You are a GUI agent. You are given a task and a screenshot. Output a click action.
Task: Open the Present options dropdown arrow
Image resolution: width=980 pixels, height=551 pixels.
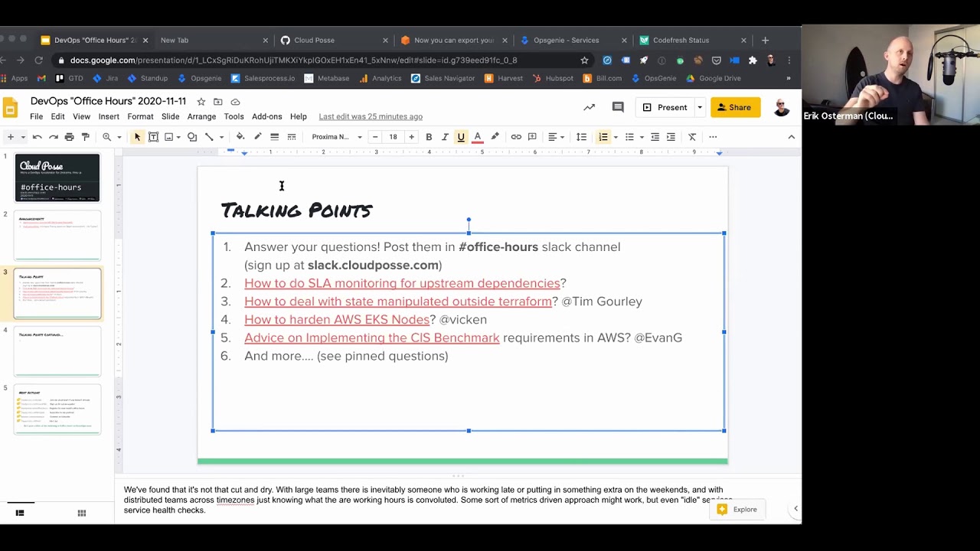click(x=700, y=107)
